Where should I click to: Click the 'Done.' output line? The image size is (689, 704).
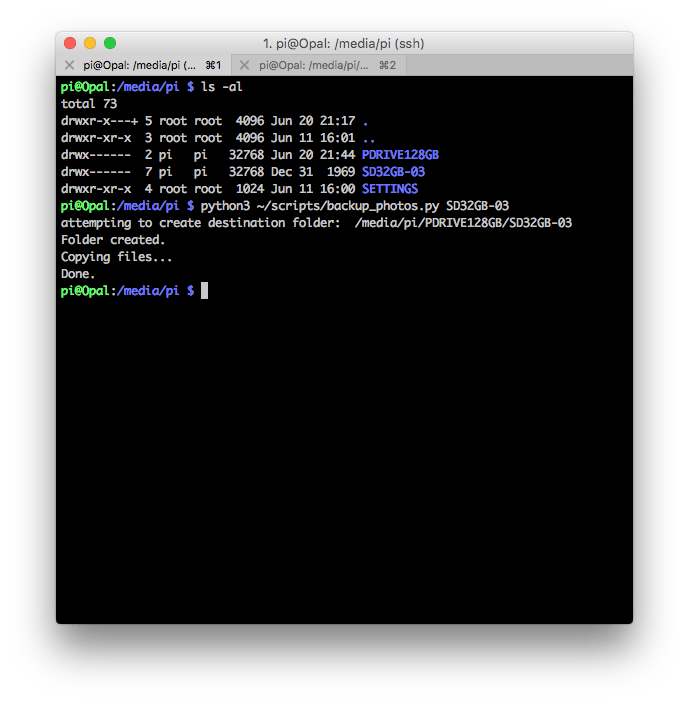[78, 274]
